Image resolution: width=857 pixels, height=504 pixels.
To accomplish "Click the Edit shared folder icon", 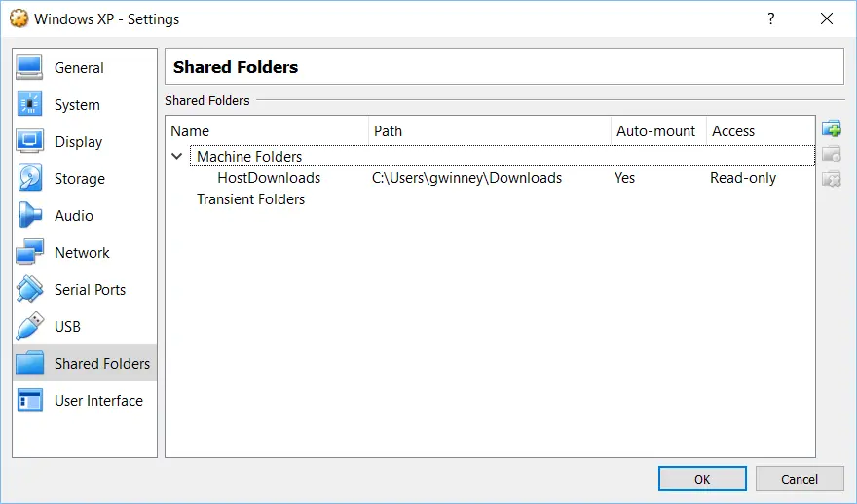I will coord(832,154).
